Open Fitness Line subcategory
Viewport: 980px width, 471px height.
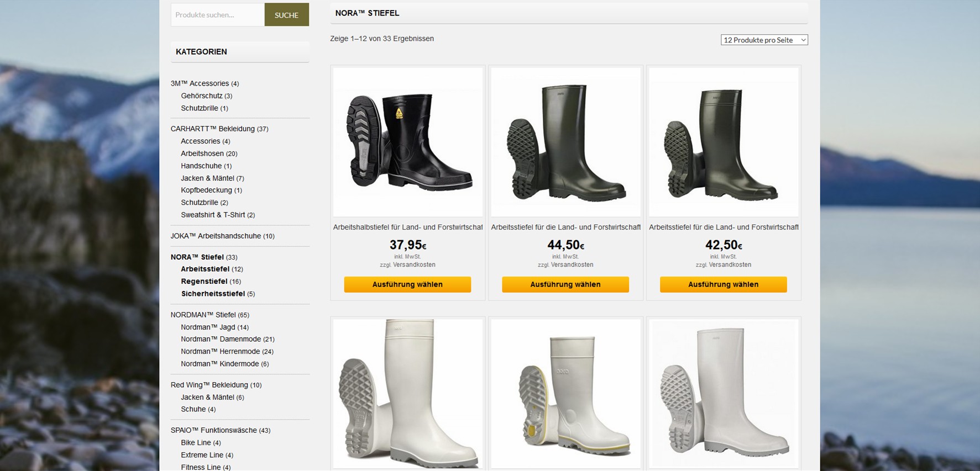click(201, 467)
